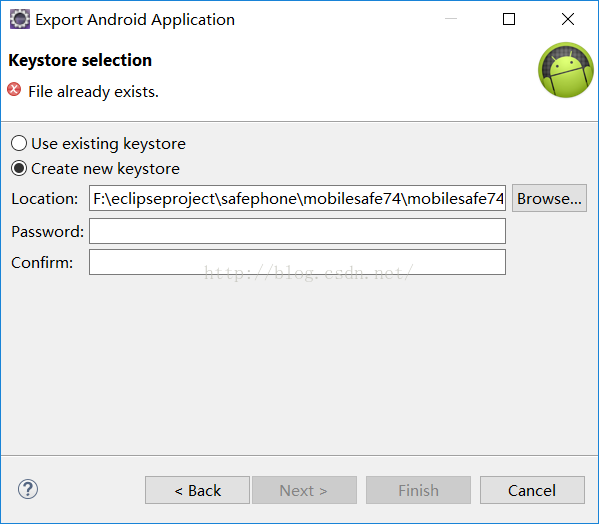Click the Keystore selection heading
Image resolution: width=599 pixels, height=524 pixels.
coord(80,60)
